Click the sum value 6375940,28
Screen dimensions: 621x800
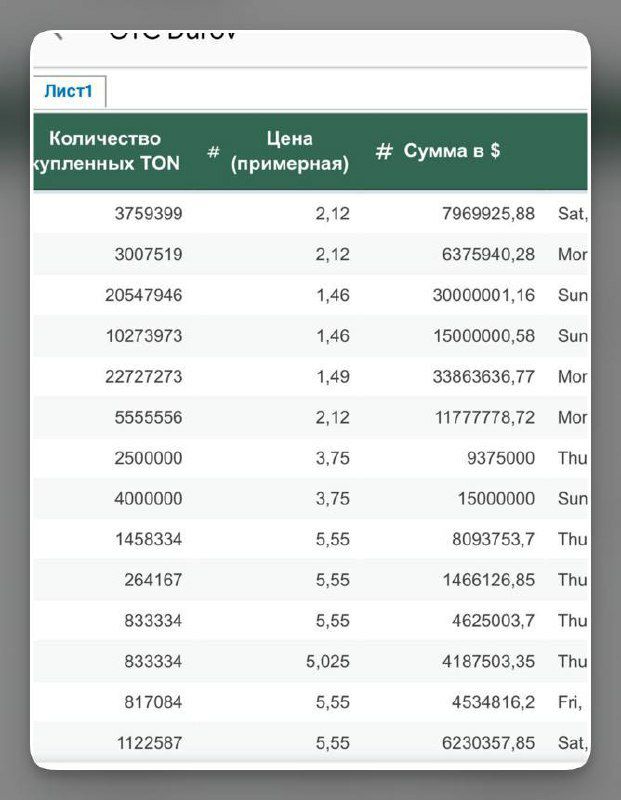488,254
